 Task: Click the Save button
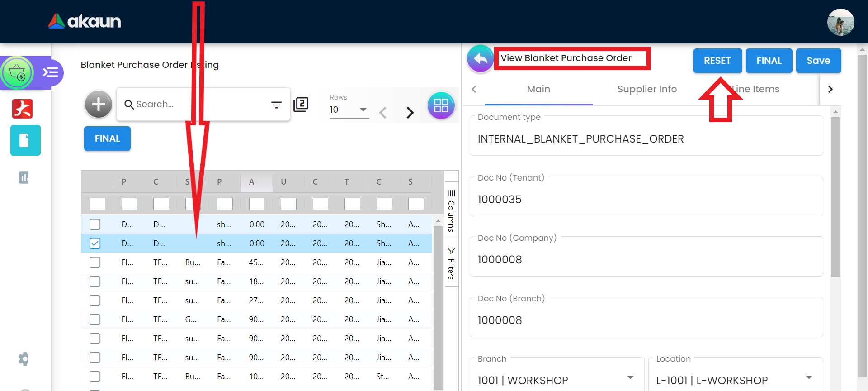pyautogui.click(x=818, y=61)
